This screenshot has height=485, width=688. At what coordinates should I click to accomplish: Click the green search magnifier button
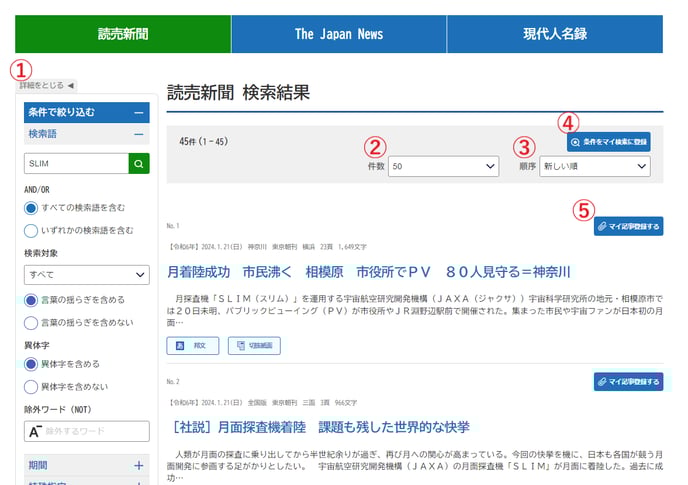coord(139,163)
